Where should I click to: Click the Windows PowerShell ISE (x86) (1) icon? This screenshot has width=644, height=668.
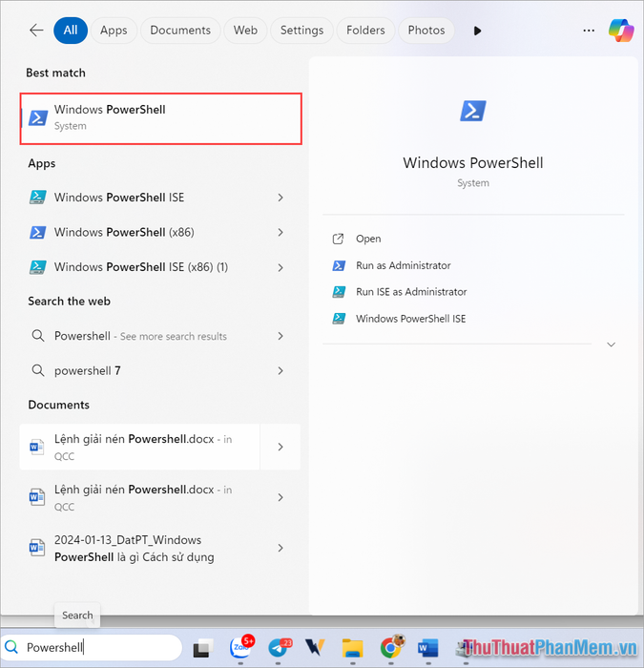coord(37,267)
